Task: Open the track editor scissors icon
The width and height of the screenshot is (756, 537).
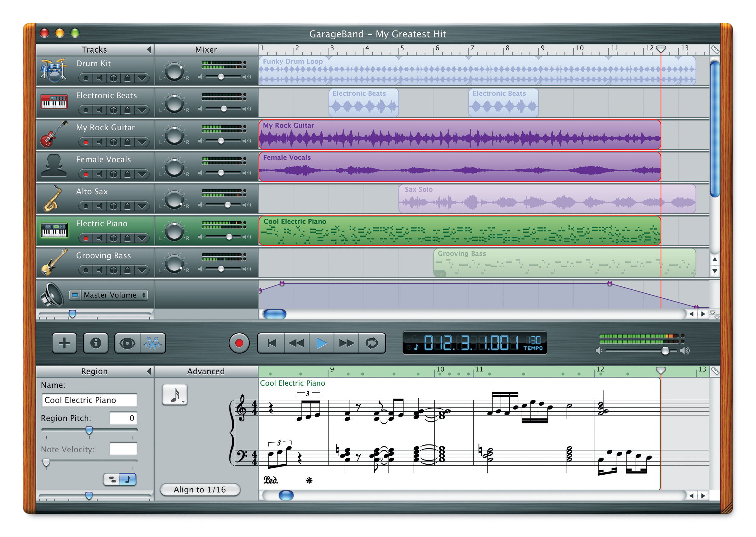Action: 152,343
